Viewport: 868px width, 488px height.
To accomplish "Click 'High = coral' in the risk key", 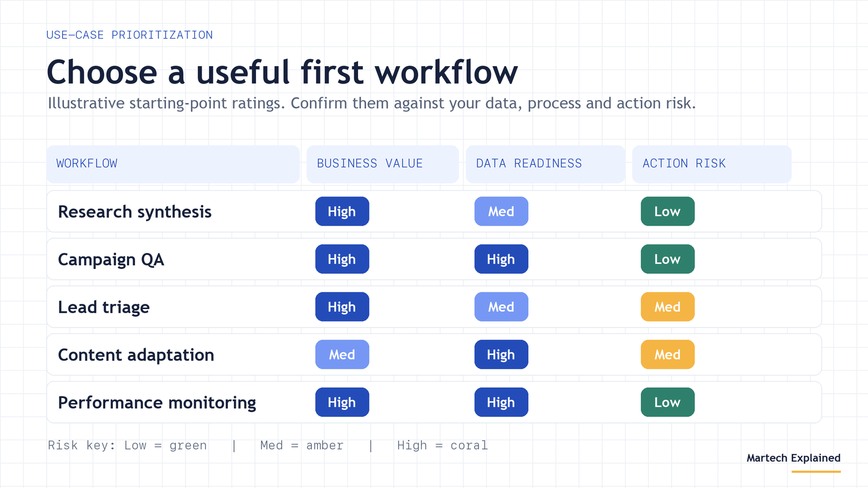I will 443,446.
